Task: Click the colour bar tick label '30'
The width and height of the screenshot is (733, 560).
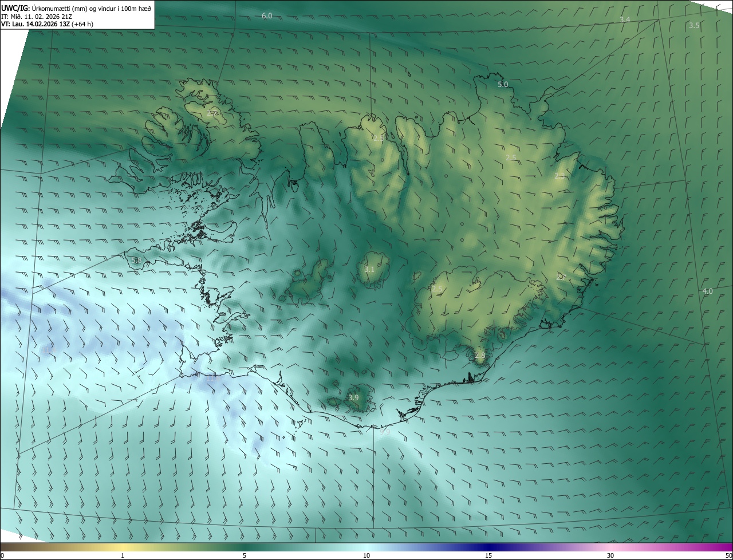Action: point(610,555)
